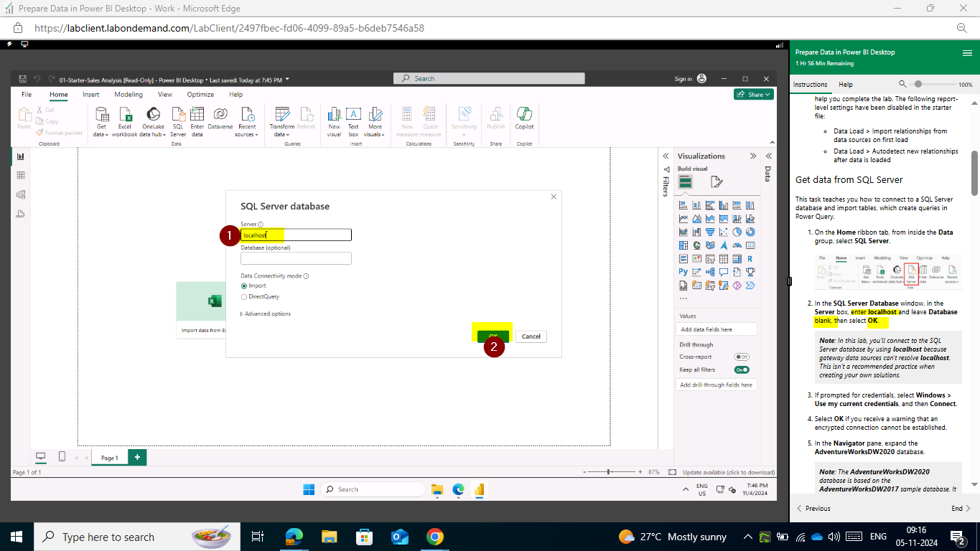This screenshot has height=551, width=980.
Task: Switch to the Insert ribbon tab
Action: 90,94
